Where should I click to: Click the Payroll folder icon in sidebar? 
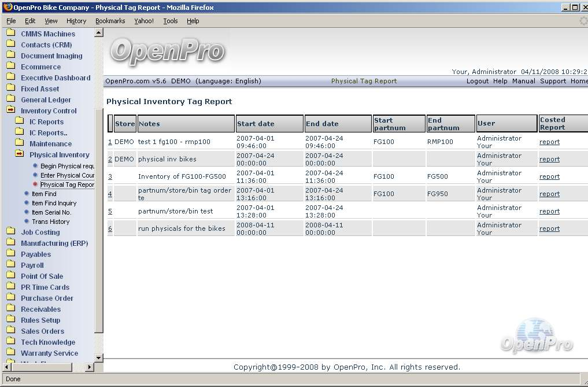[x=10, y=265]
